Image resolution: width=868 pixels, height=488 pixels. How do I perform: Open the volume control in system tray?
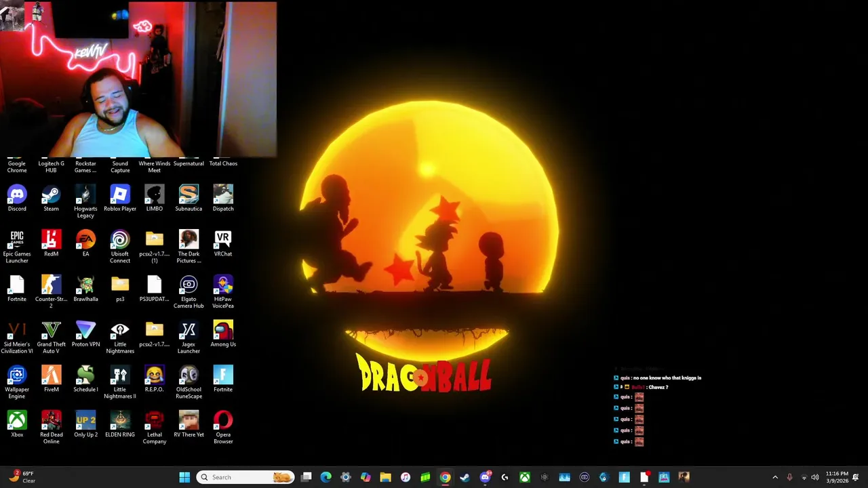[815, 477]
